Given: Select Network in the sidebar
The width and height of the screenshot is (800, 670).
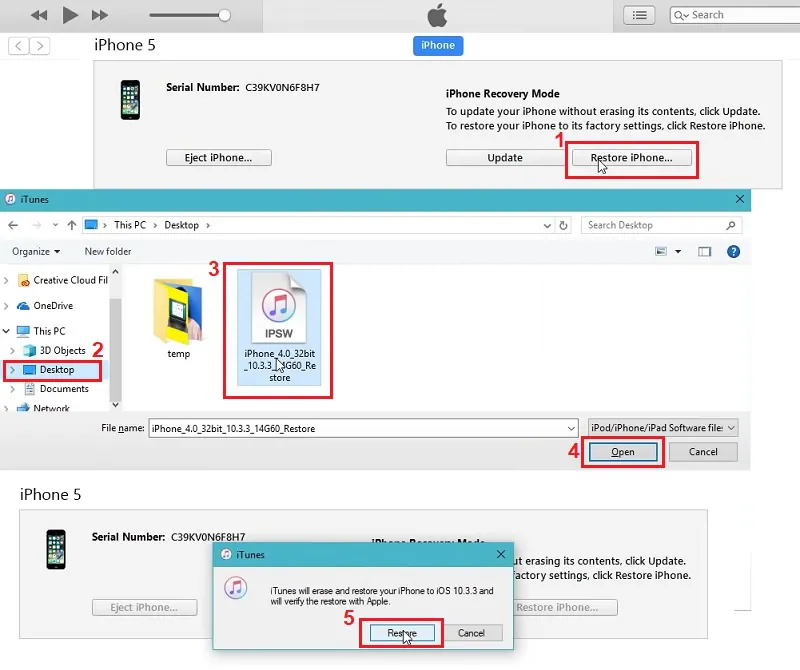Looking at the screenshot, I should point(43,408).
